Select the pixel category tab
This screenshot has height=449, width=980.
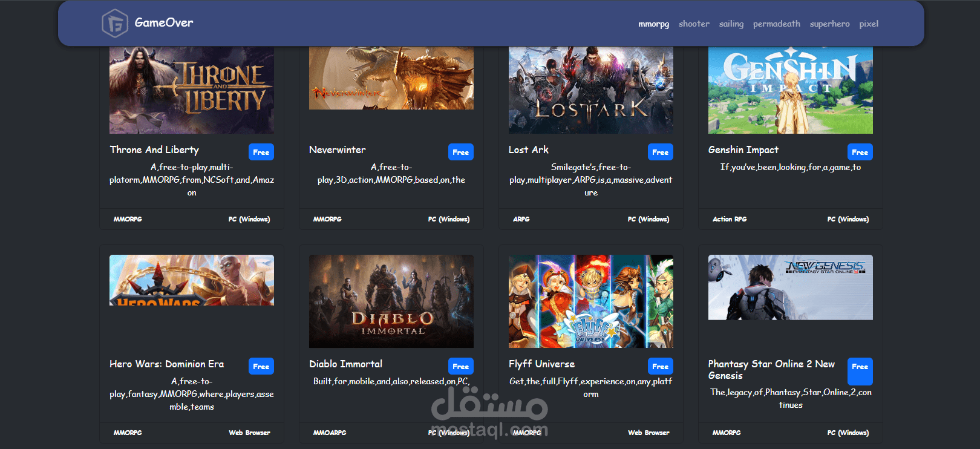click(869, 24)
